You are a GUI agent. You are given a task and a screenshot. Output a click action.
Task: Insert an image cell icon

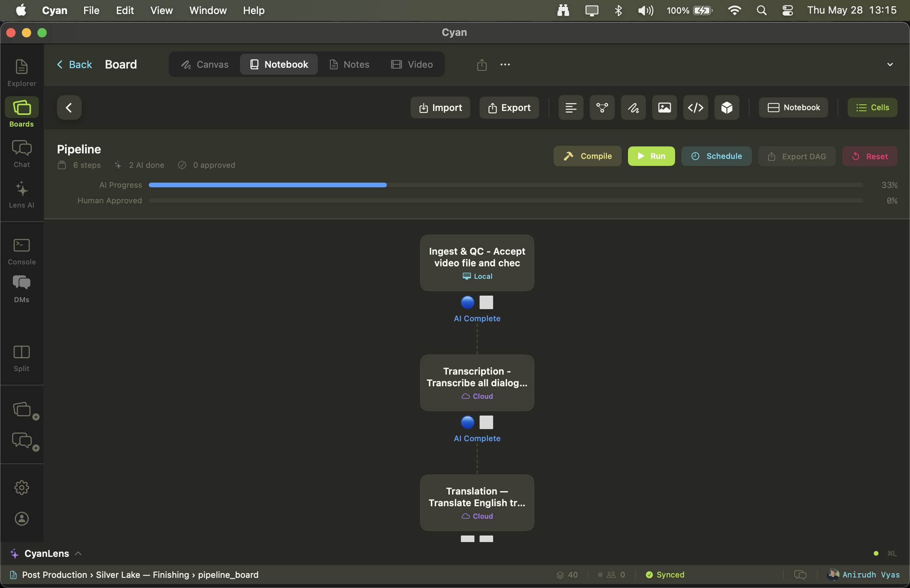[665, 107]
